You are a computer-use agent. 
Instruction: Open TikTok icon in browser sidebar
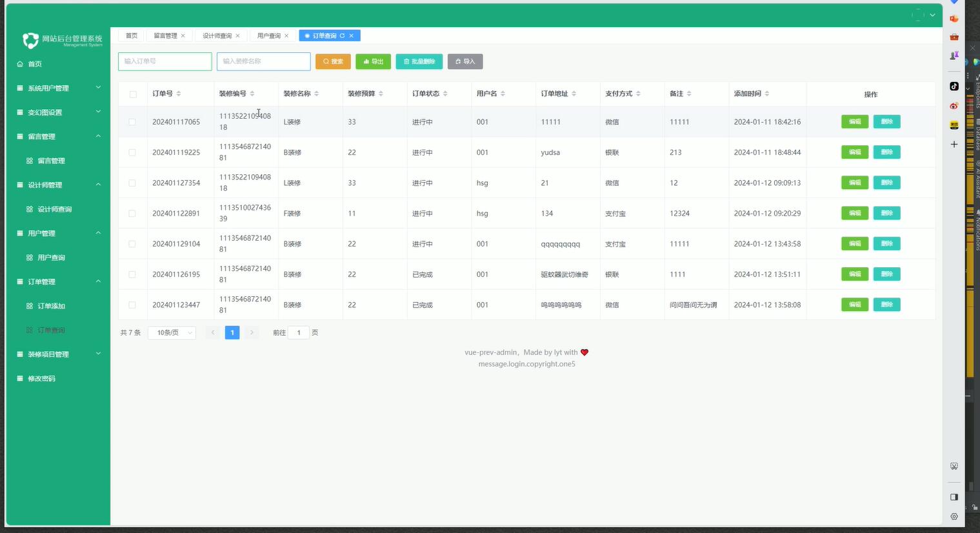pos(954,86)
